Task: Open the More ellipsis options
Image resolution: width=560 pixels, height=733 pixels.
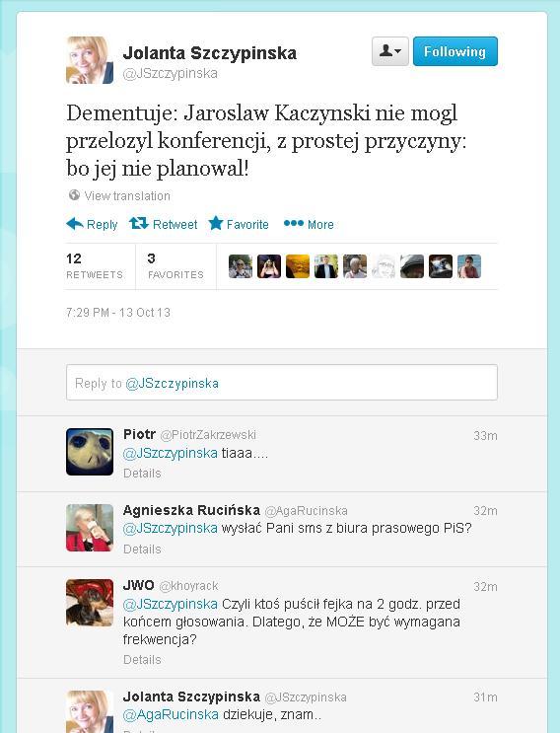Action: (x=294, y=224)
